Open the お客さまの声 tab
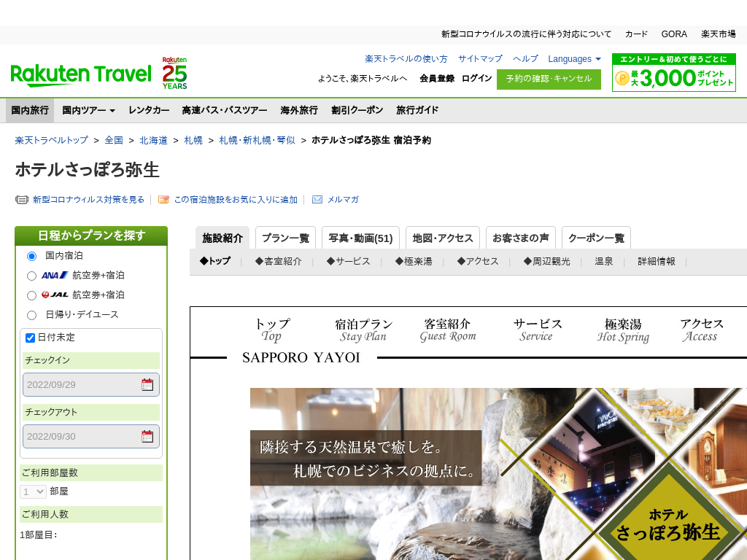The image size is (747, 560). tap(521, 238)
